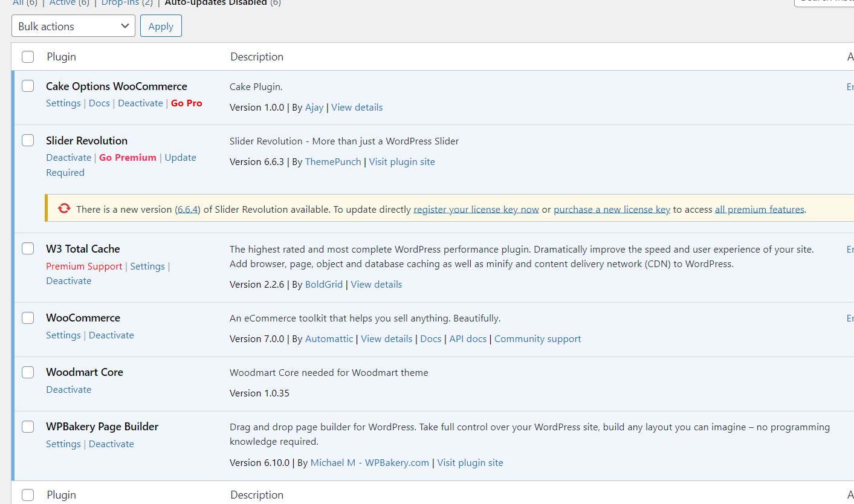854x504 pixels.
Task: Deactivate the Cake Options WooCommerce plugin
Action: (140, 103)
